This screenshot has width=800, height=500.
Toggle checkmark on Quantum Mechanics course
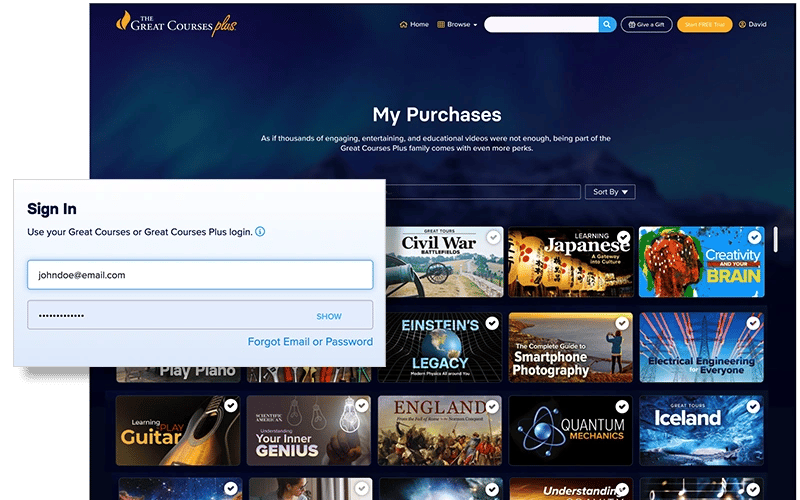(x=622, y=406)
